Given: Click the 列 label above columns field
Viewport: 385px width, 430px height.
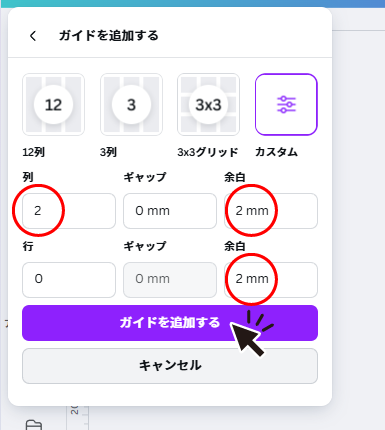Looking at the screenshot, I should point(28,177).
